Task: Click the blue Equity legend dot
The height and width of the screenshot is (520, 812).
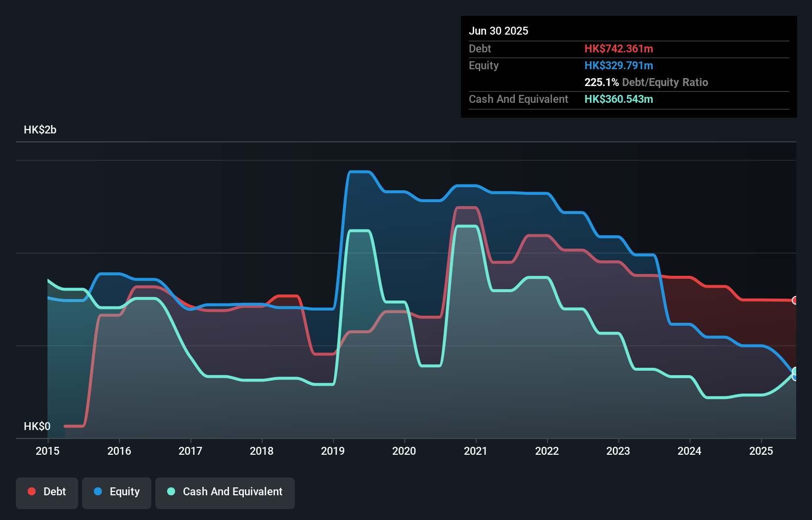Action: pos(98,491)
